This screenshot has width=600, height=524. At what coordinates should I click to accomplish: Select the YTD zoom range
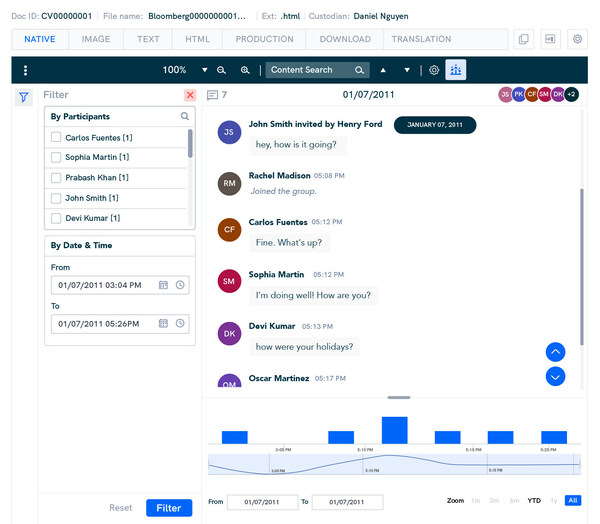click(x=534, y=500)
